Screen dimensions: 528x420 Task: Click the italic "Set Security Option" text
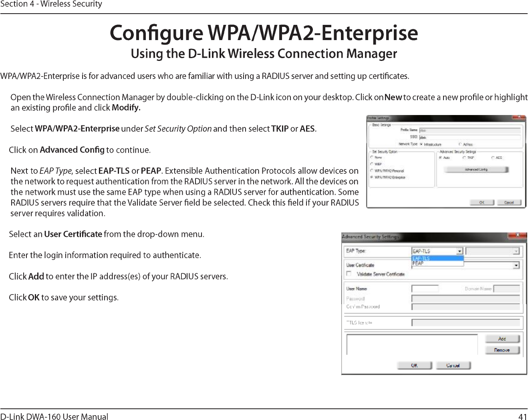pos(178,129)
